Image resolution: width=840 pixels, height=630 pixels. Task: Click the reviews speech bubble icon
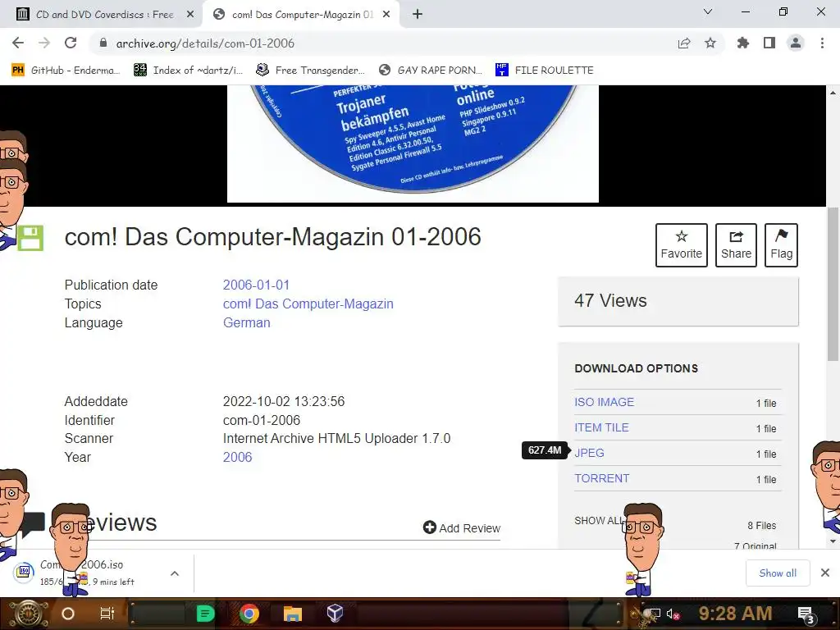33,524
